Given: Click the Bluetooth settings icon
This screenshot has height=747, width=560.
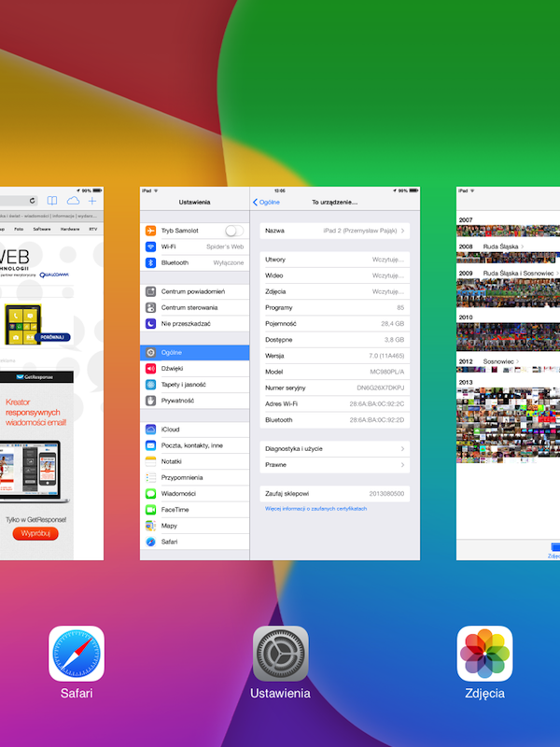Looking at the screenshot, I should pos(150,262).
